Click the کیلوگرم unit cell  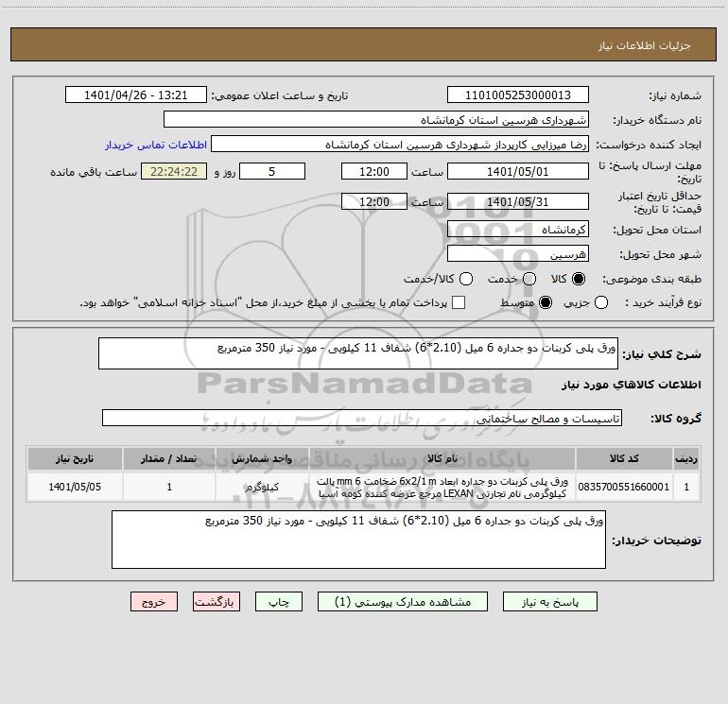tap(262, 487)
